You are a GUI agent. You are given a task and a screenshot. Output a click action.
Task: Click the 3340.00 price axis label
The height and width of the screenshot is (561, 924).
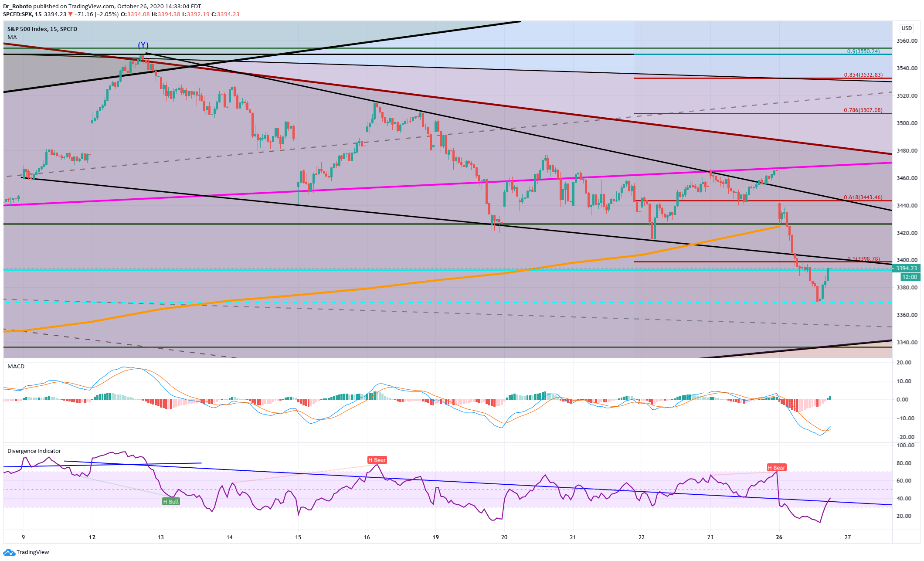[907, 343]
